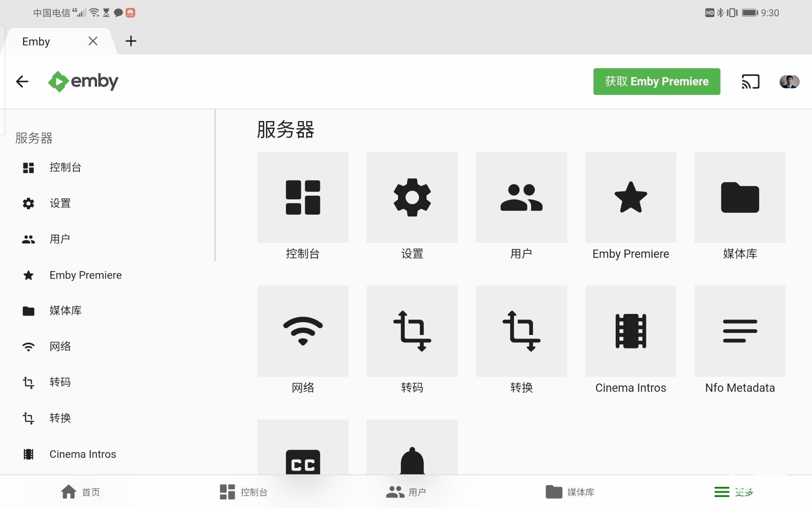Image resolution: width=812 pixels, height=508 pixels.
Task: Open the 转码 transcoding tile
Action: (412, 331)
